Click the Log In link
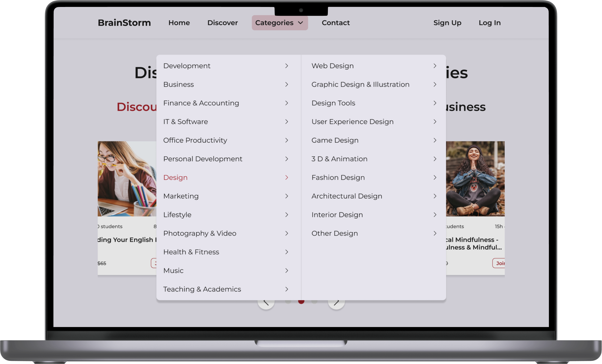 [x=489, y=23]
